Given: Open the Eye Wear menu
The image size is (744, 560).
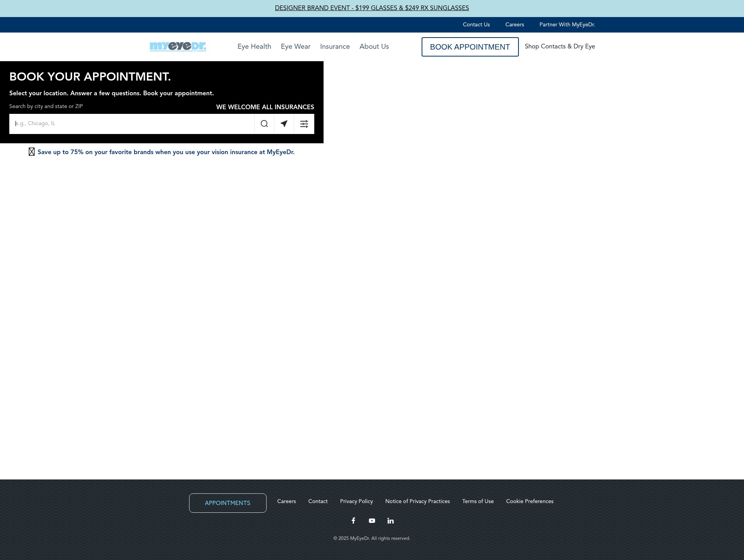Looking at the screenshot, I should (x=296, y=46).
